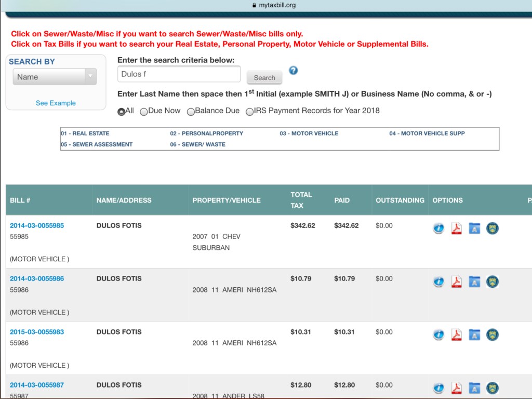Click the treasury seal icon for bill 2015-03-0055983
The height and width of the screenshot is (399, 532).
tap(492, 335)
